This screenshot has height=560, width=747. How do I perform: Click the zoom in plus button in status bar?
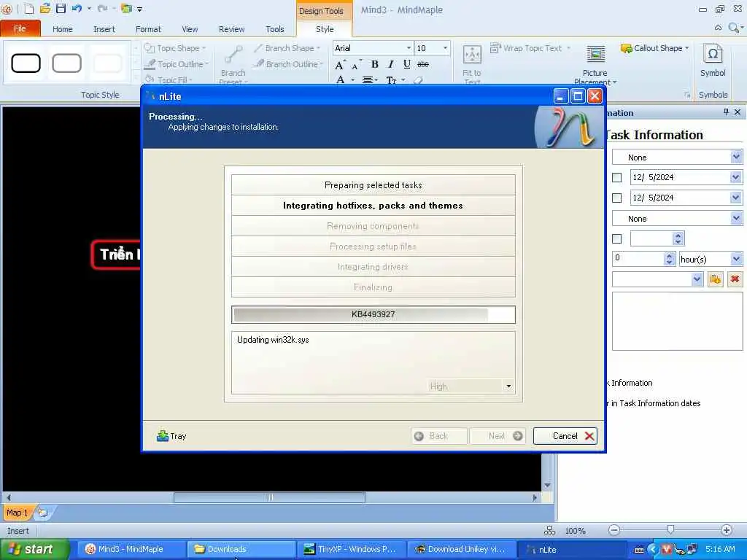[727, 530]
